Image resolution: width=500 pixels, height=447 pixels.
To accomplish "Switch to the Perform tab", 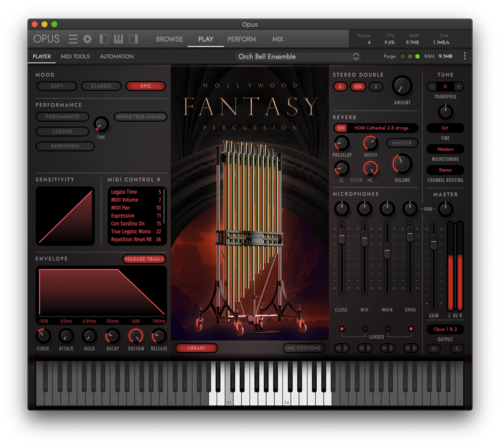I will click(242, 39).
